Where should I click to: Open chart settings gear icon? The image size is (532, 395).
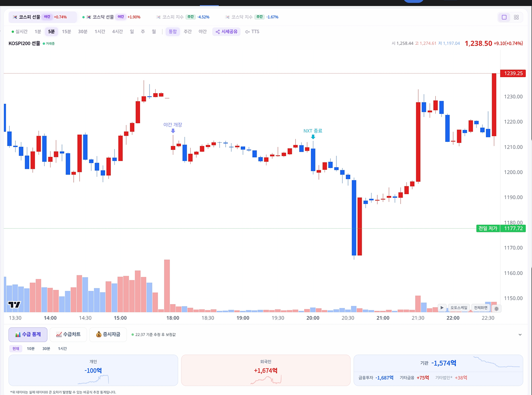coord(497,308)
